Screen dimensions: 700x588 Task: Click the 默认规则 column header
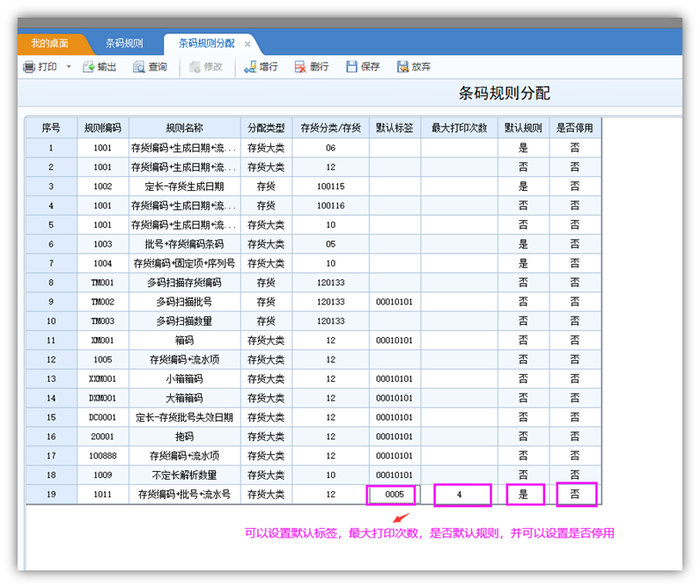[523, 128]
